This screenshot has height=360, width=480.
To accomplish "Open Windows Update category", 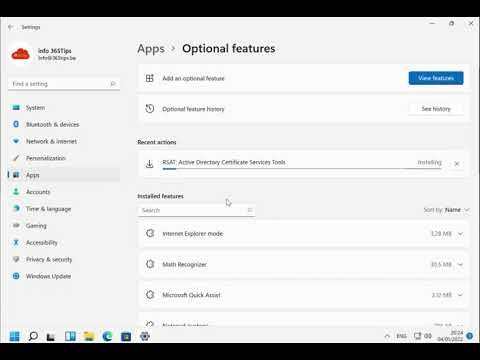I will [64, 276].
